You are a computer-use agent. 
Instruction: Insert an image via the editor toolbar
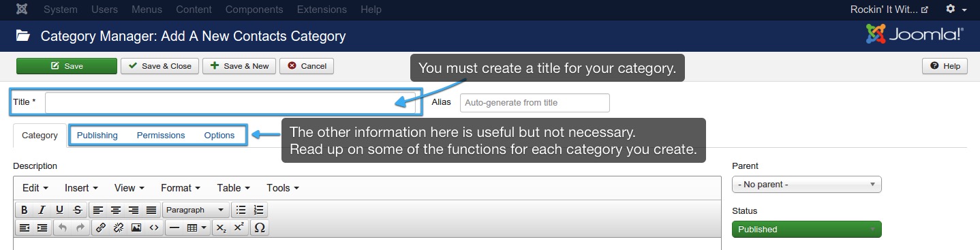coord(136,228)
